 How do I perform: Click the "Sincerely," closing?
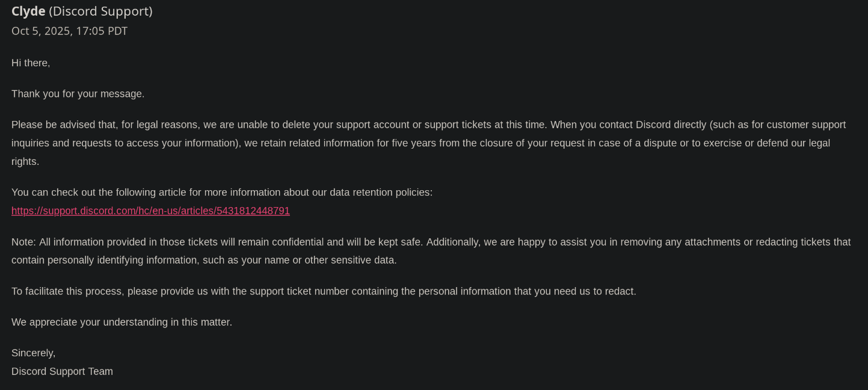coord(33,353)
